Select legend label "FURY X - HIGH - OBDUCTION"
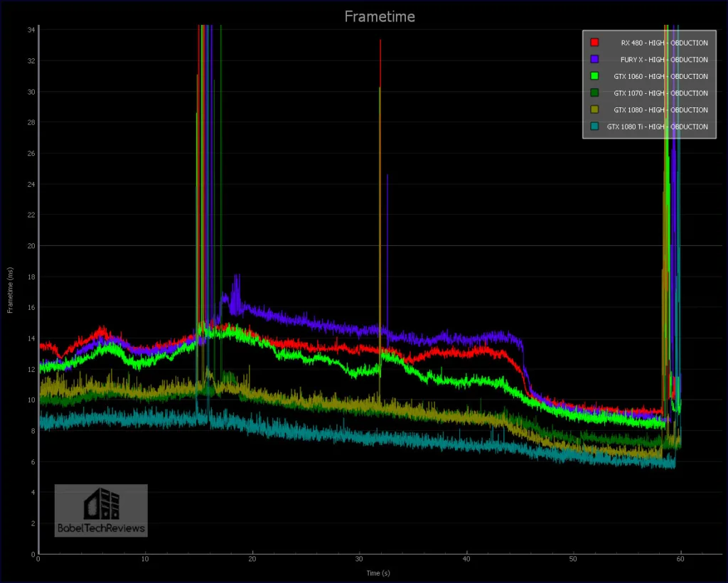Viewport: 728px width, 583px height. tap(664, 60)
